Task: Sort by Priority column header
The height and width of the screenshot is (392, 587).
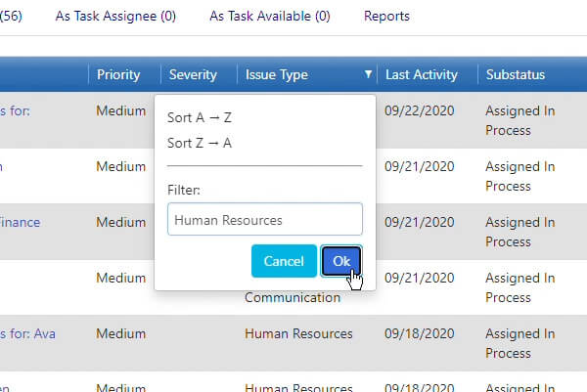Action: (118, 74)
